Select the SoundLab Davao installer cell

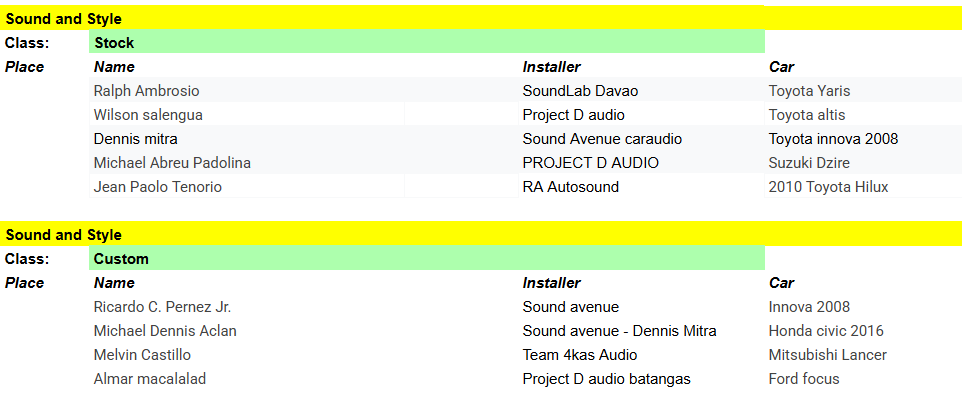point(580,91)
